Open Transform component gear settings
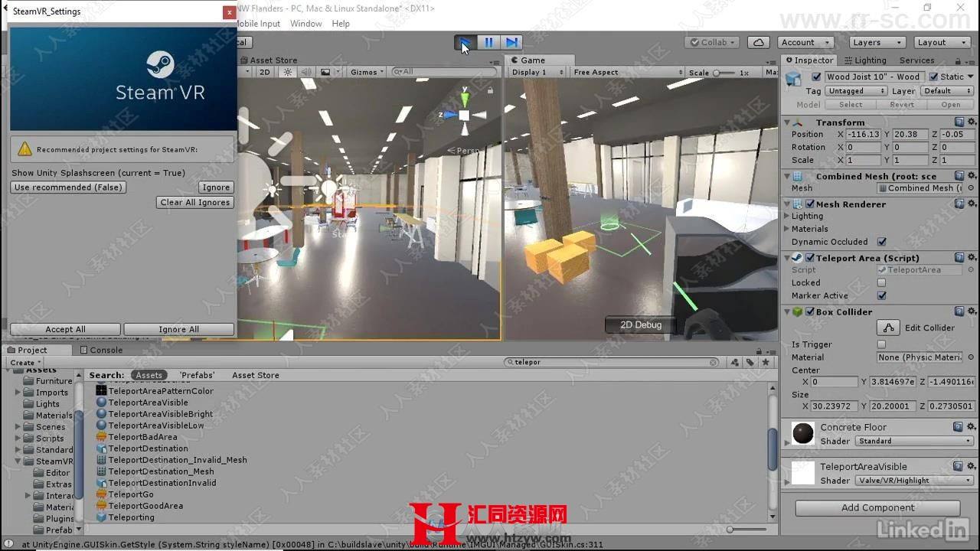This screenshot has width=980, height=551. click(x=972, y=122)
